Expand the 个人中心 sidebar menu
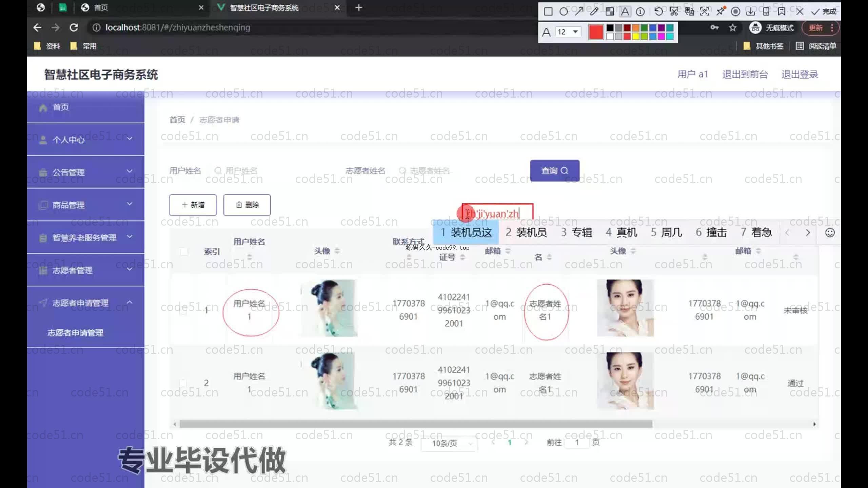 click(85, 139)
